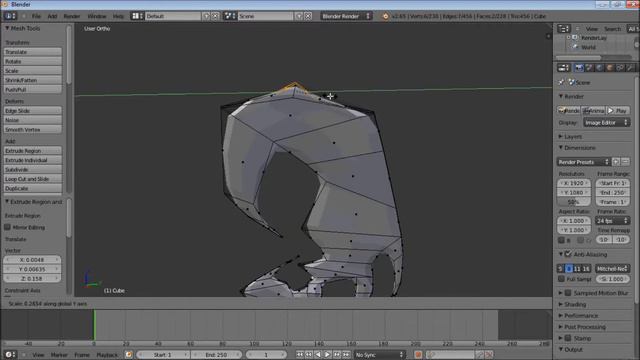Open the Mitchell-Netravali filter dropdown
Screen dimensions: 640x360
(612, 269)
